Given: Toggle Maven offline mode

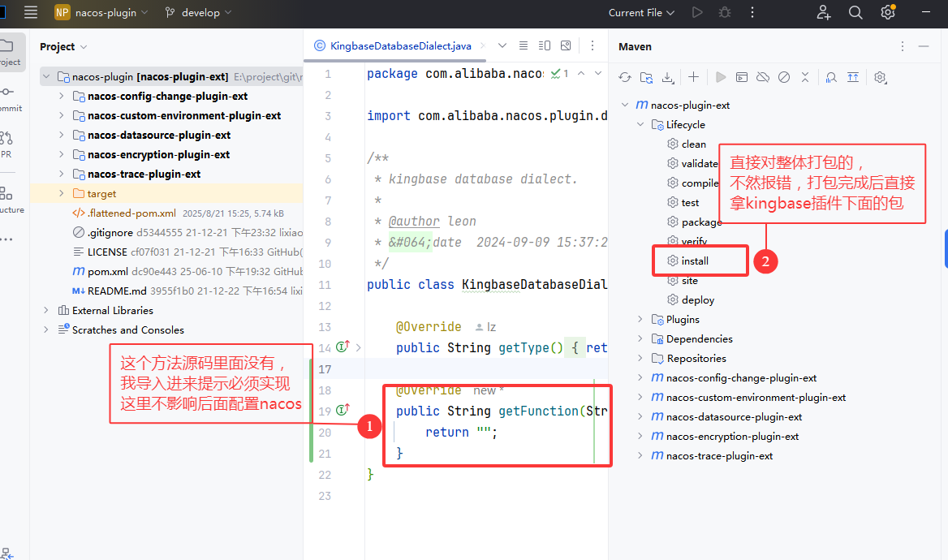Looking at the screenshot, I should coord(763,77).
